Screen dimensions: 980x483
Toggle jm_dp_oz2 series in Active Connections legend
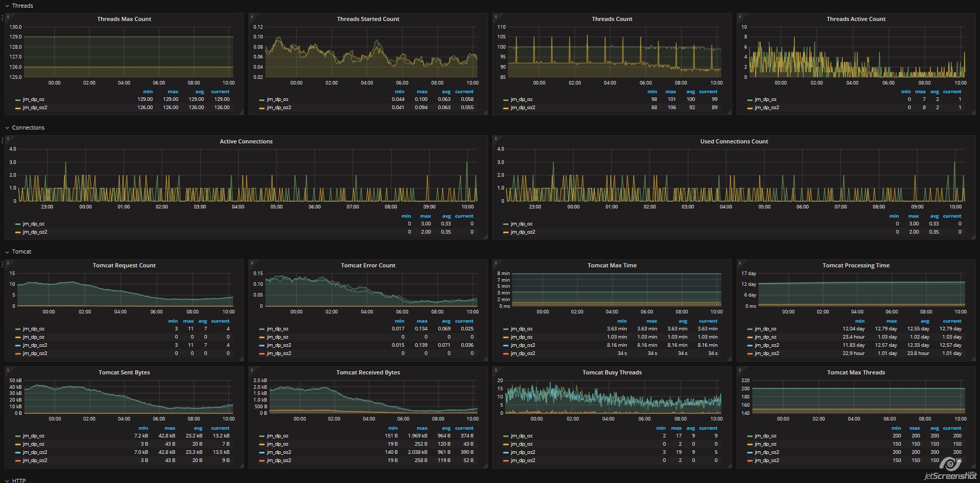pyautogui.click(x=35, y=232)
